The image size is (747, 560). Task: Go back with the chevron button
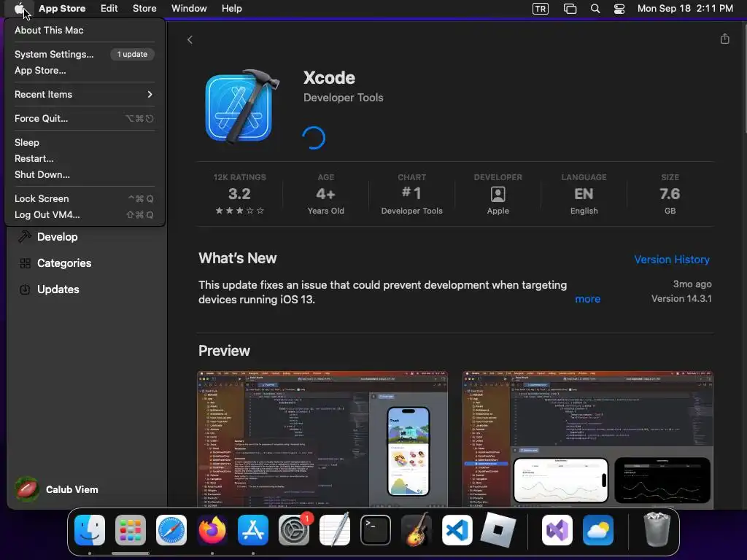click(190, 39)
